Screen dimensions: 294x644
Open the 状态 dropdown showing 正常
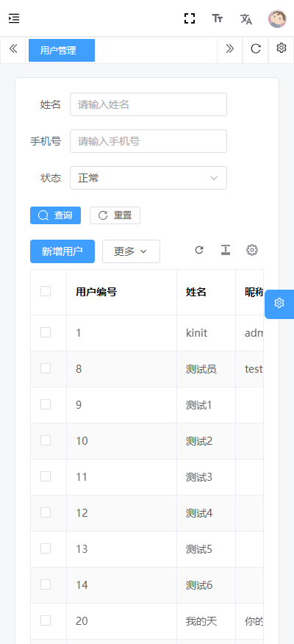point(148,178)
